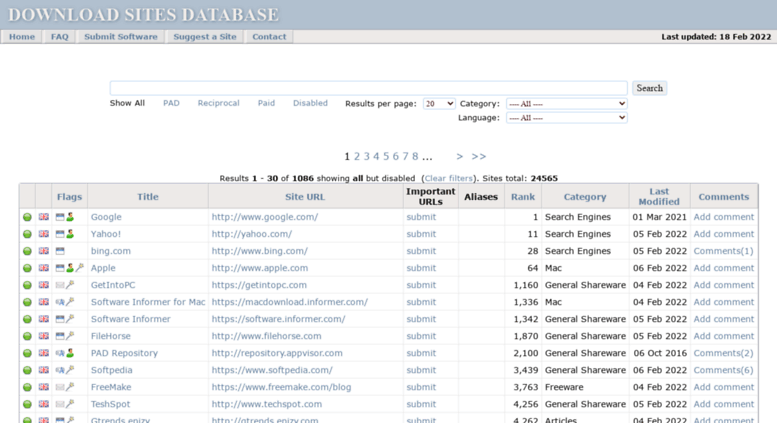The image size is (777, 423).
Task: Jump to last page with >> arrow
Action: pyautogui.click(x=479, y=157)
